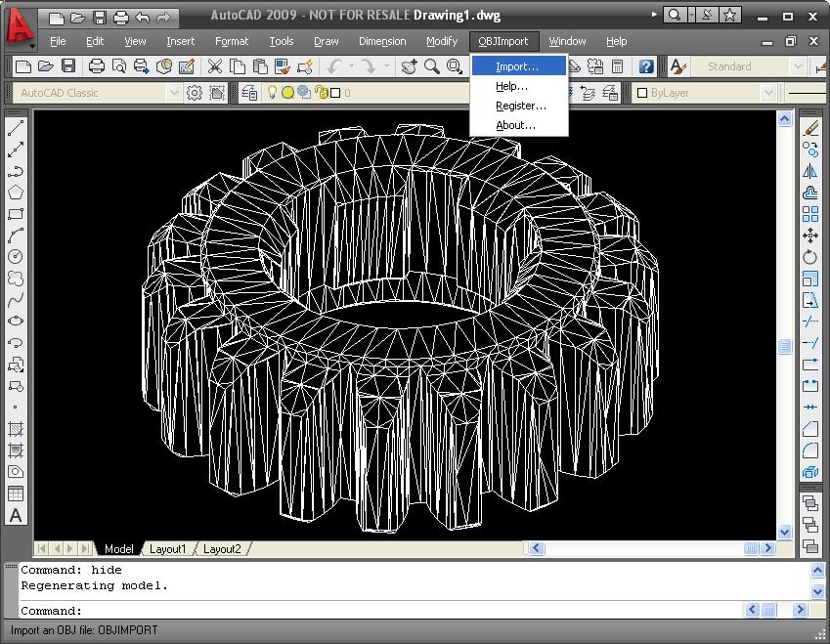830x644 pixels.
Task: Click the Save icon in standard toolbar
Action: click(68, 66)
